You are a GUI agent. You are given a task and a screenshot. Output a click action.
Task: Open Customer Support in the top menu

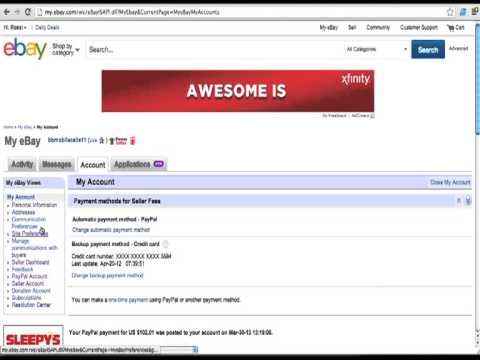419,28
